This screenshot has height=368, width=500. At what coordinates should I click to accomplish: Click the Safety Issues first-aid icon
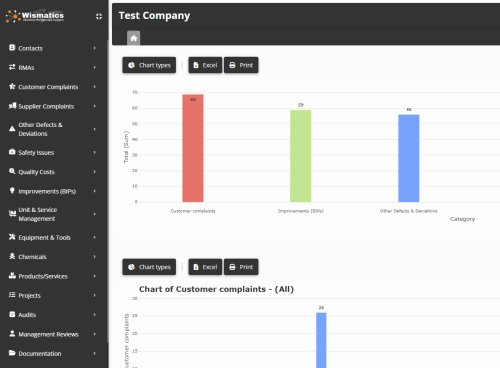pos(12,152)
